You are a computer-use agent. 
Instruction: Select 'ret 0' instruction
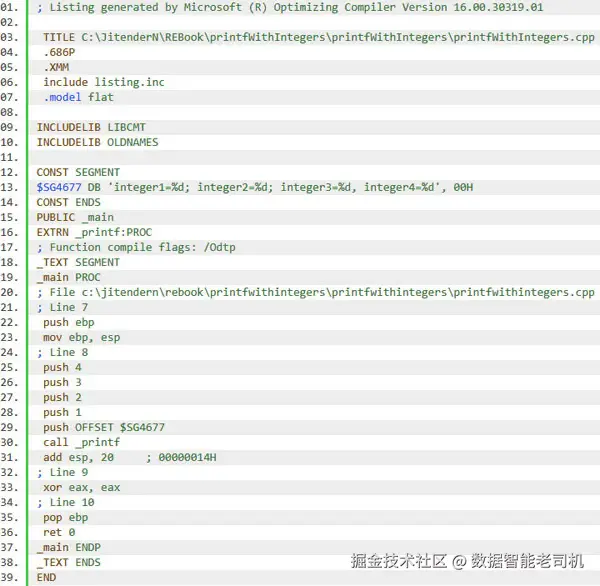59,532
